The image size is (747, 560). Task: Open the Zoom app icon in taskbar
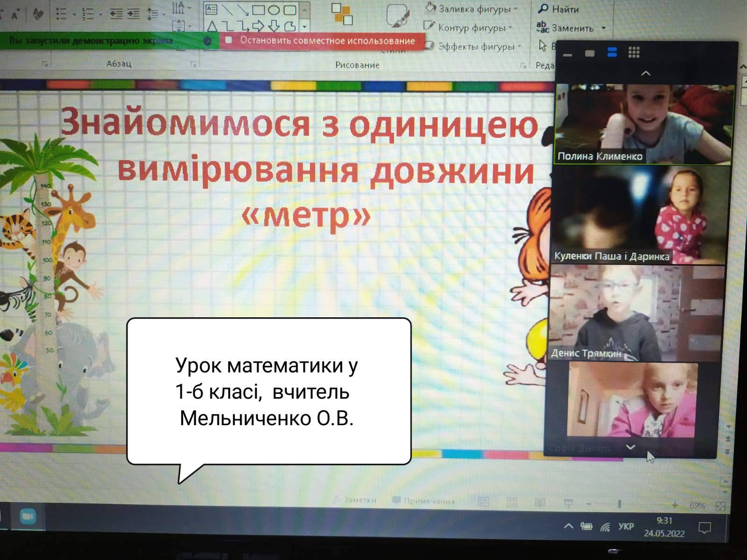[x=28, y=517]
